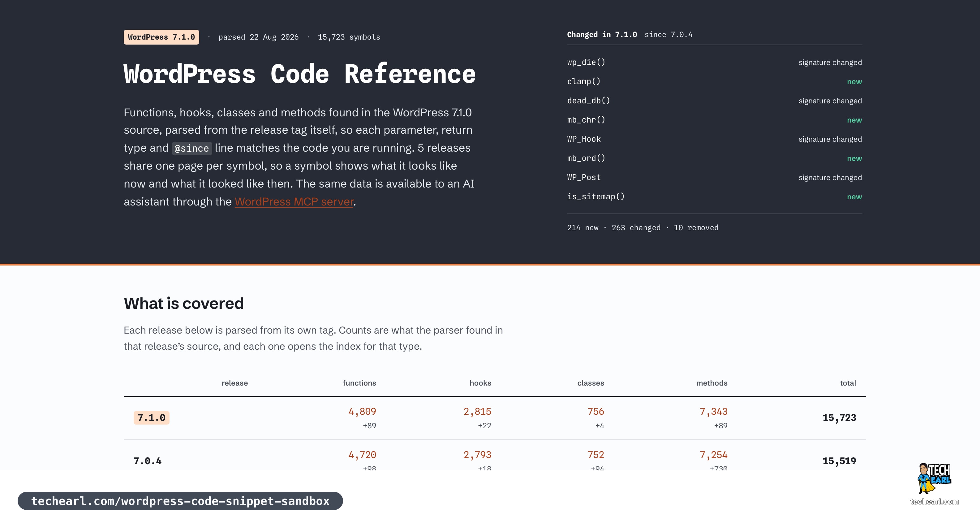Click the 7.1.0 release badge in table

coord(151,417)
